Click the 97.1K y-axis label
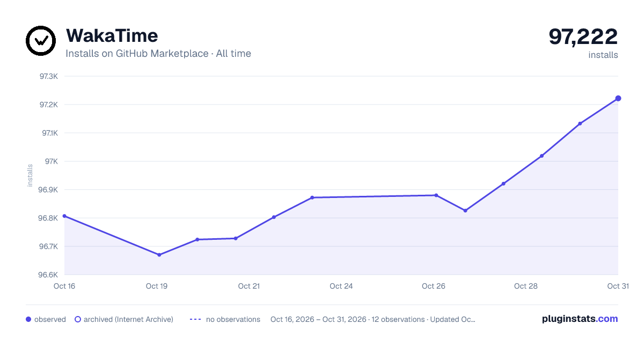This screenshot has width=644, height=338. tap(49, 133)
